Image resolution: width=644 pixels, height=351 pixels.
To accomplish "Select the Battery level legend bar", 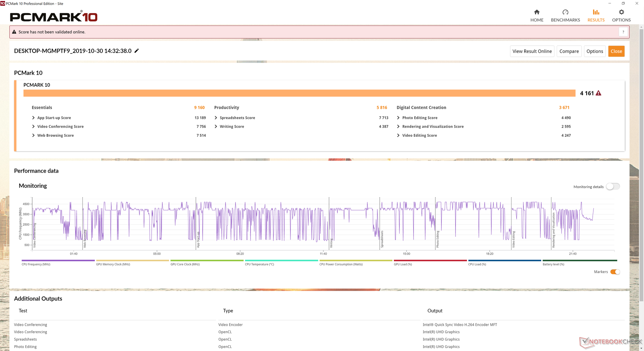I will coord(580,260).
